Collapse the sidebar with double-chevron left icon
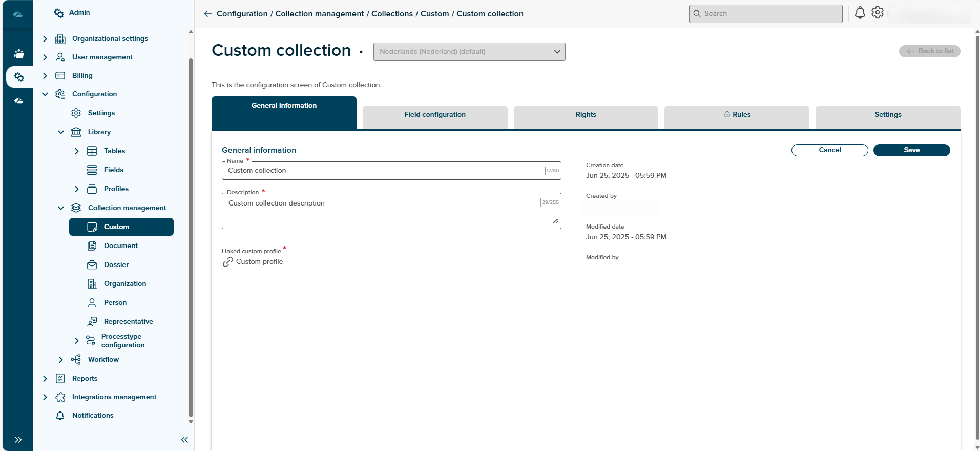This screenshot has height=451, width=980. (184, 440)
